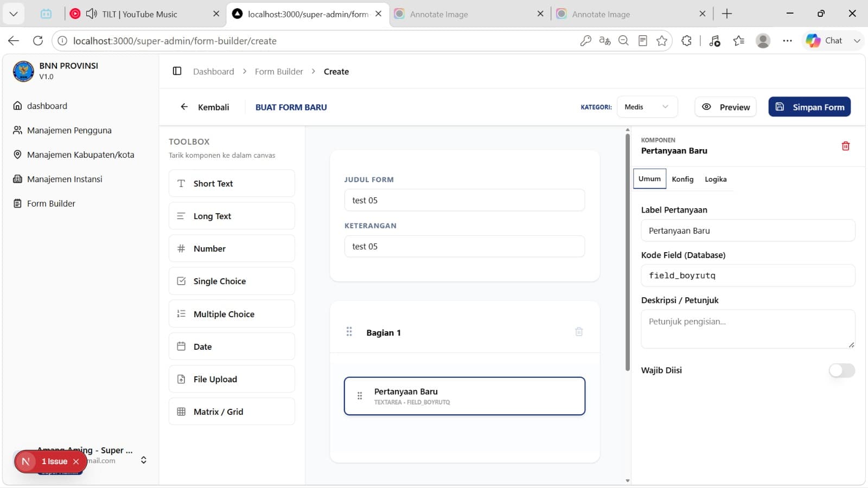Image resolution: width=868 pixels, height=488 pixels.
Task: Open browser favorites list icon
Action: [739, 41]
